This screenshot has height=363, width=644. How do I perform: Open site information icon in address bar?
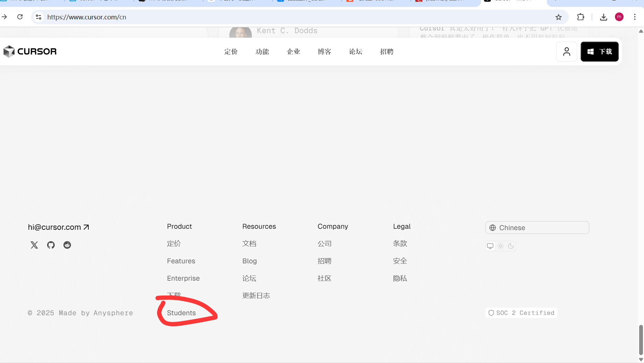coord(38,17)
